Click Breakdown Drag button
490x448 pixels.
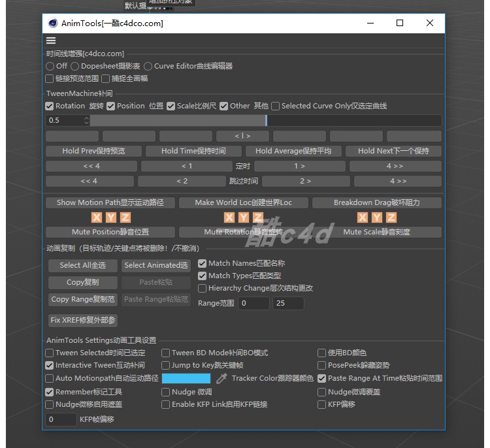pos(377,202)
